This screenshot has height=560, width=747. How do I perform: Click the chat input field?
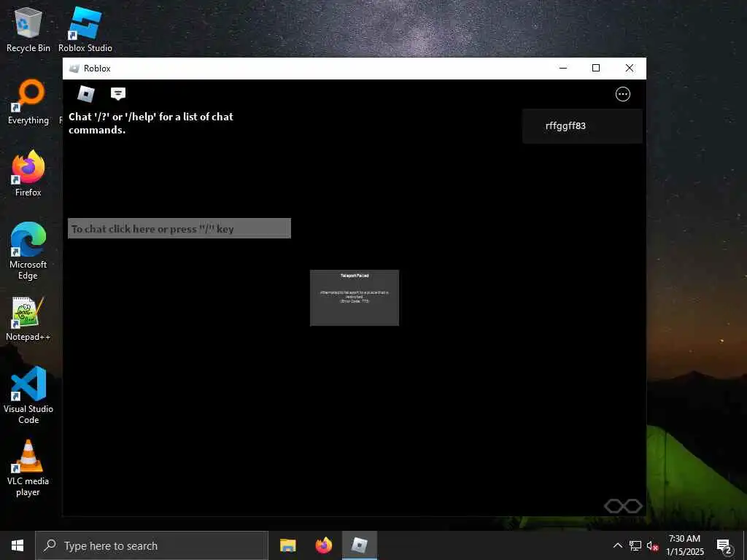(179, 228)
